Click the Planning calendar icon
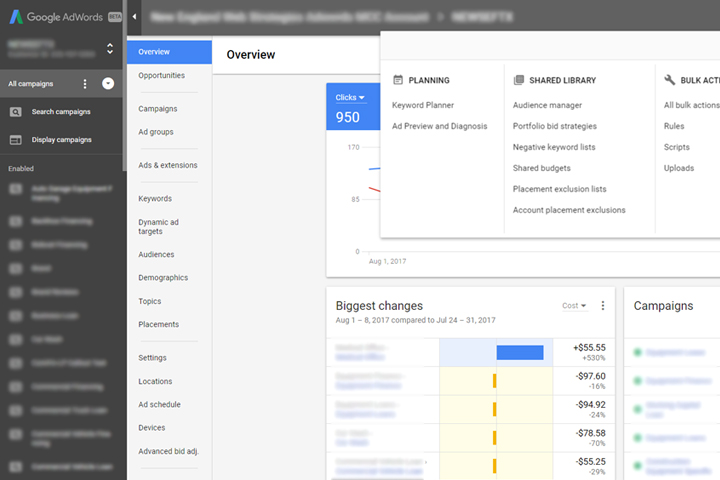The height and width of the screenshot is (480, 720). coord(398,80)
